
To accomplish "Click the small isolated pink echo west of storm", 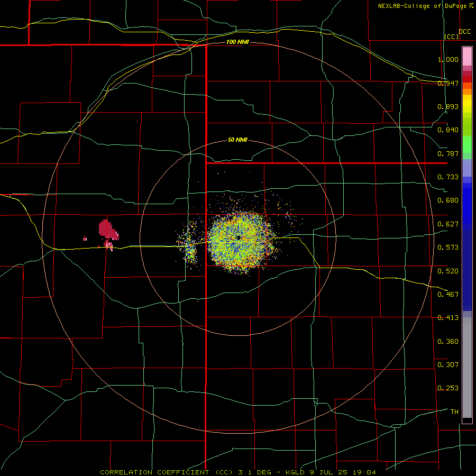I will (85, 239).
